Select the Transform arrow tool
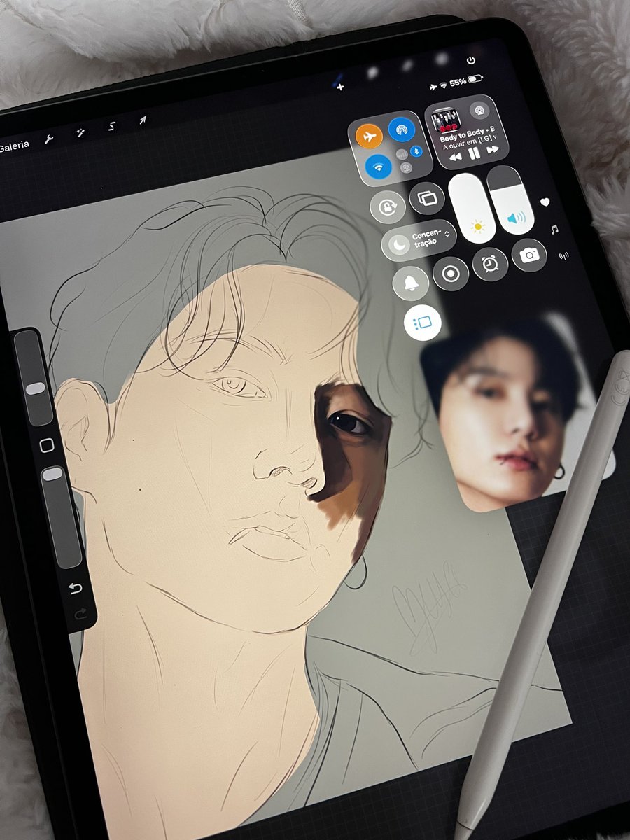This screenshot has height=840, width=630. (142, 120)
